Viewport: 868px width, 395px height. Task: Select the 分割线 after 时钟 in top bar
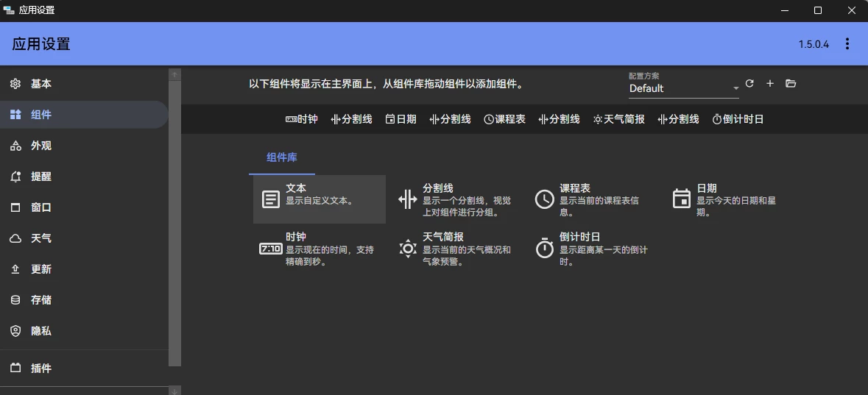tap(351, 119)
